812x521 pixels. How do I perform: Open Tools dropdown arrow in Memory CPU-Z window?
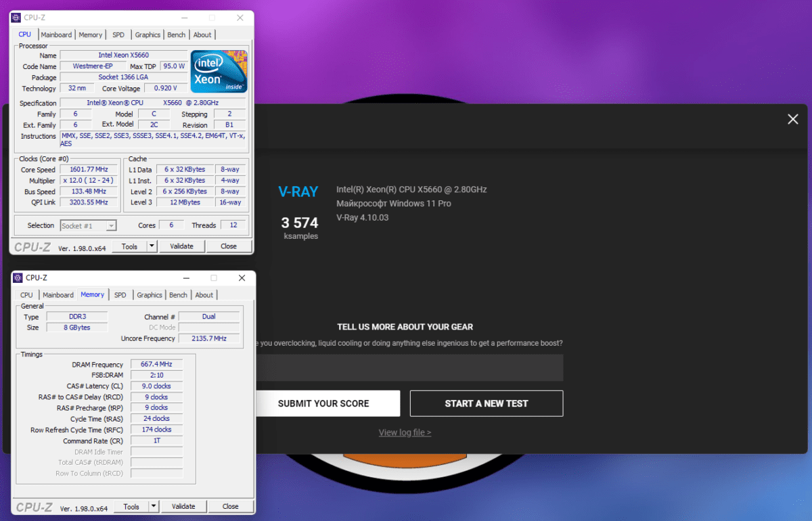[154, 506]
